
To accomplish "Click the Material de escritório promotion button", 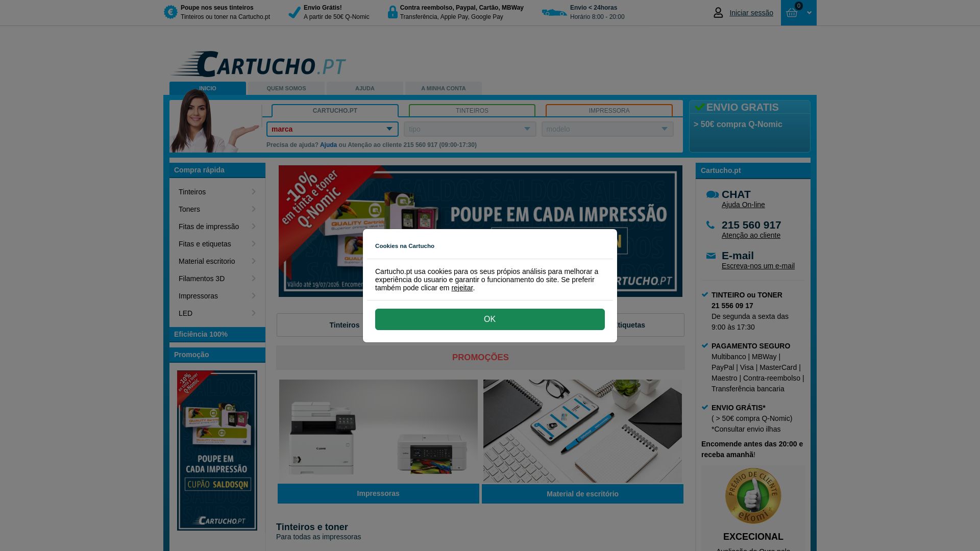I will [582, 494].
